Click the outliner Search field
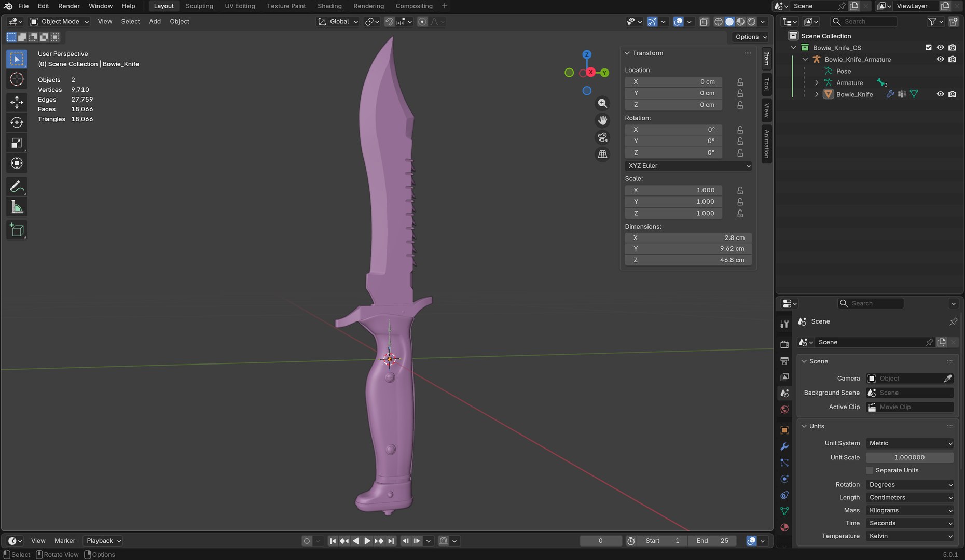Screen dimensions: 965x560 (x=864, y=21)
